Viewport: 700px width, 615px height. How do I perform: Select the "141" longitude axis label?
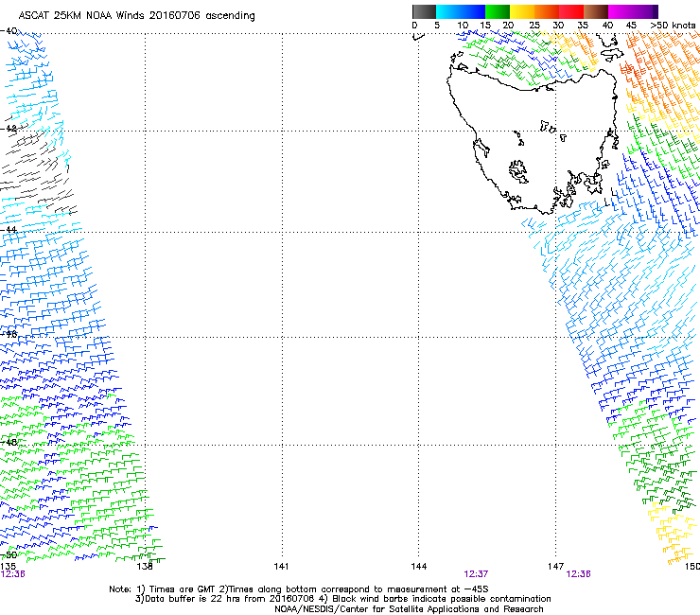281,567
